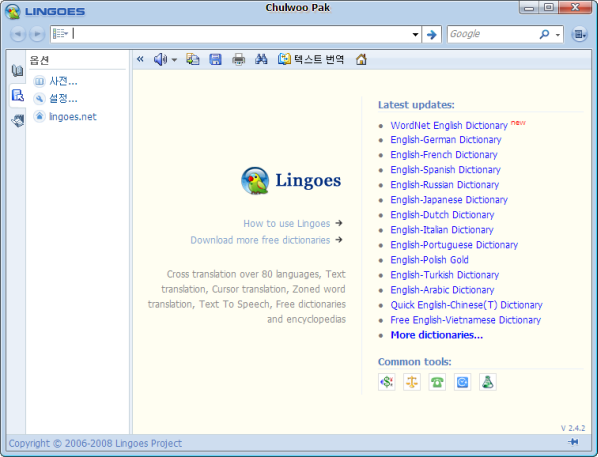Open the green telephone codes tool icon

pyautogui.click(x=437, y=382)
